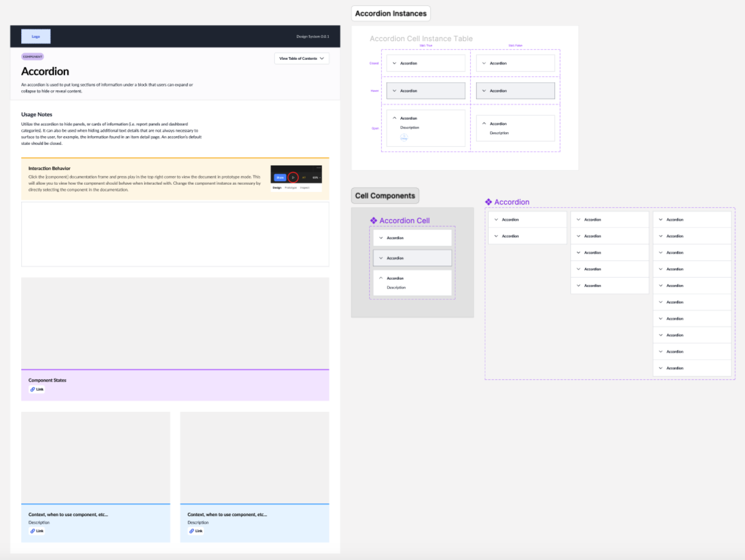This screenshot has height=560, width=745.
Task: Click the circled play icon in the prototype toolbar image
Action: [x=294, y=178]
